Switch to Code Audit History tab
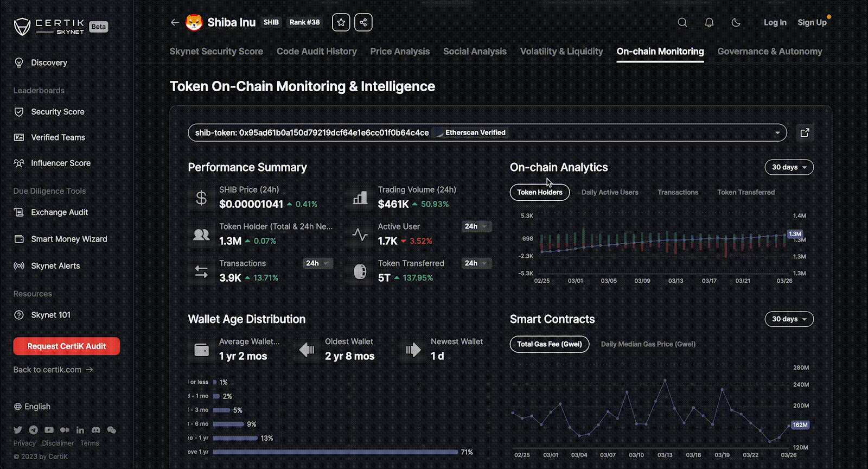Screen dimensions: 868x469 317,52
